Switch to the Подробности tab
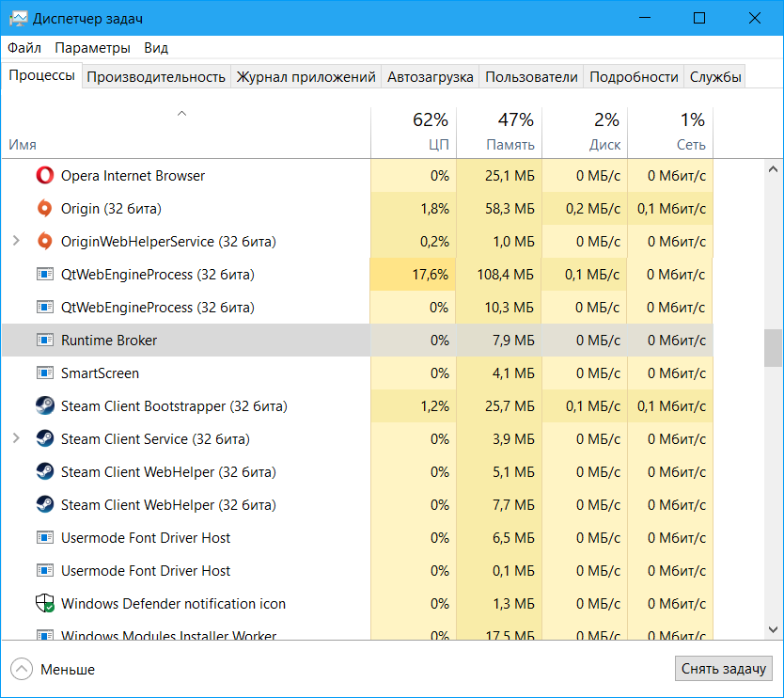This screenshot has width=784, height=698. [x=634, y=77]
